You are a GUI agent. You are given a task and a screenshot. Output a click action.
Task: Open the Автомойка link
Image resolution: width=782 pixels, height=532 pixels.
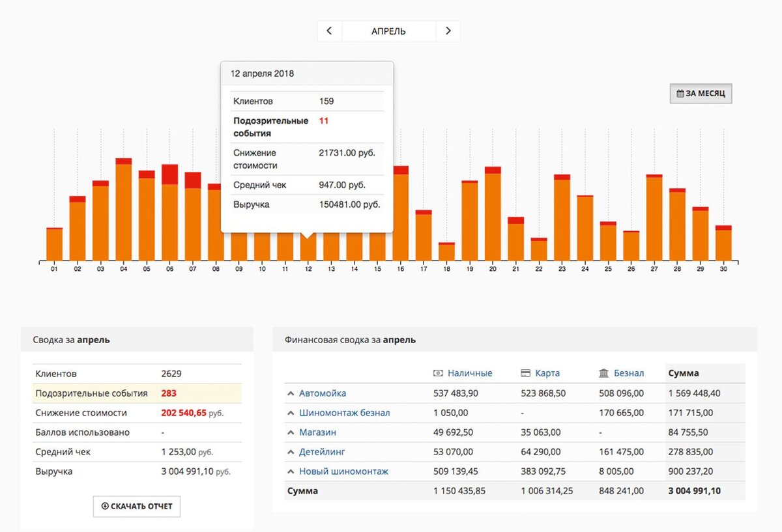[323, 393]
